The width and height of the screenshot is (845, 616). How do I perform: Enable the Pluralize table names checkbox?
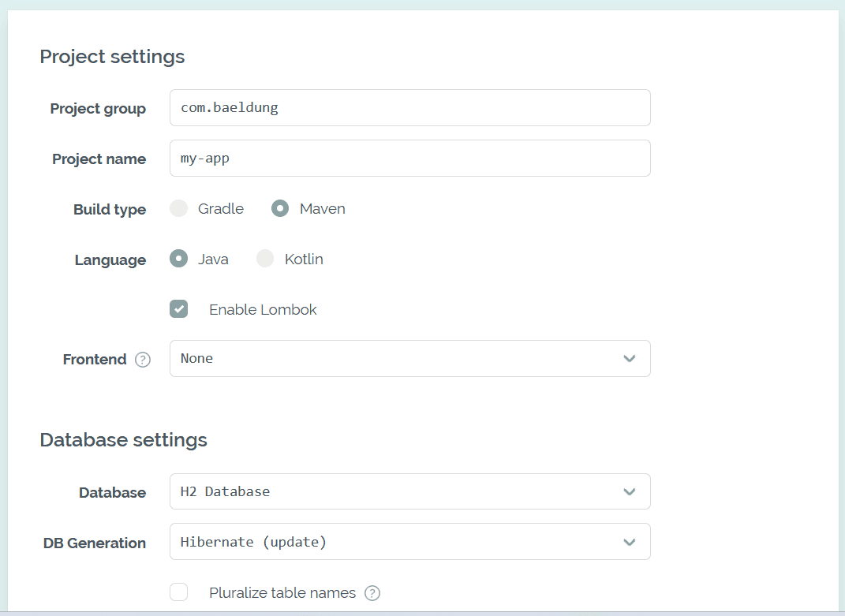(x=179, y=592)
